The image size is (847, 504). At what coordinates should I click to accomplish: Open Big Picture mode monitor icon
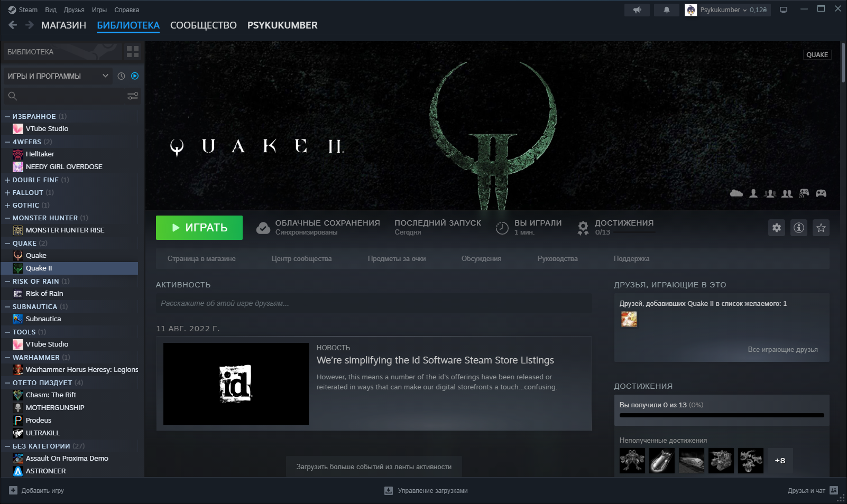coord(784,10)
